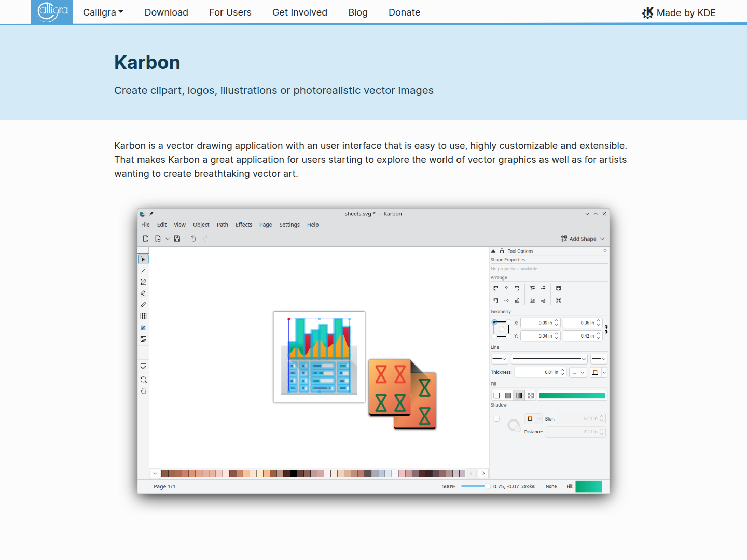Select the no-fill button in Fill section

[496, 396]
